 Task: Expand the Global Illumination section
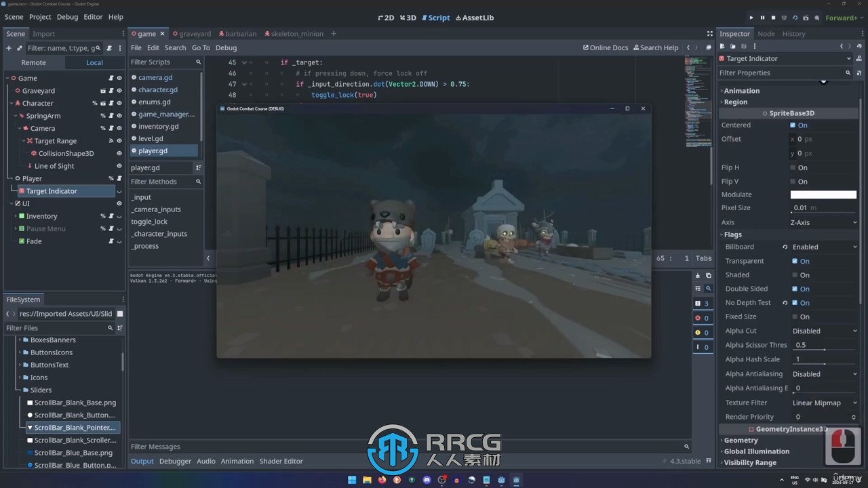(x=756, y=451)
